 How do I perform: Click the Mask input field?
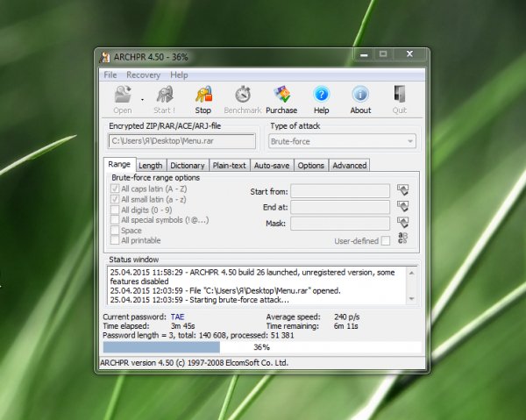[340, 223]
